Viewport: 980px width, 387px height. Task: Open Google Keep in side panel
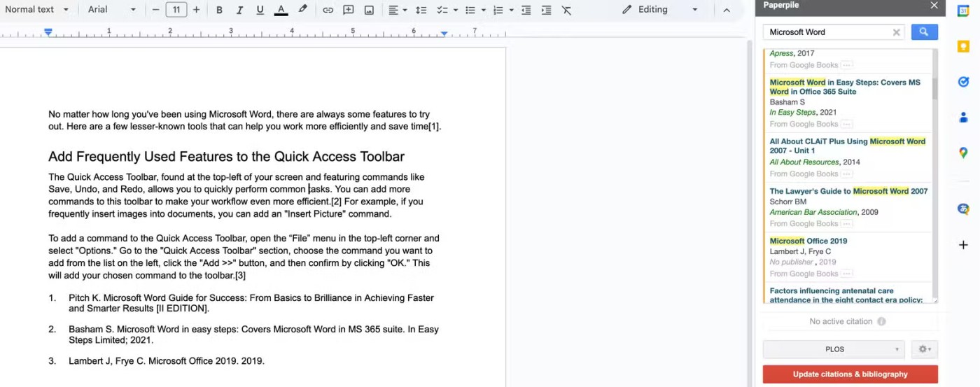point(963,46)
